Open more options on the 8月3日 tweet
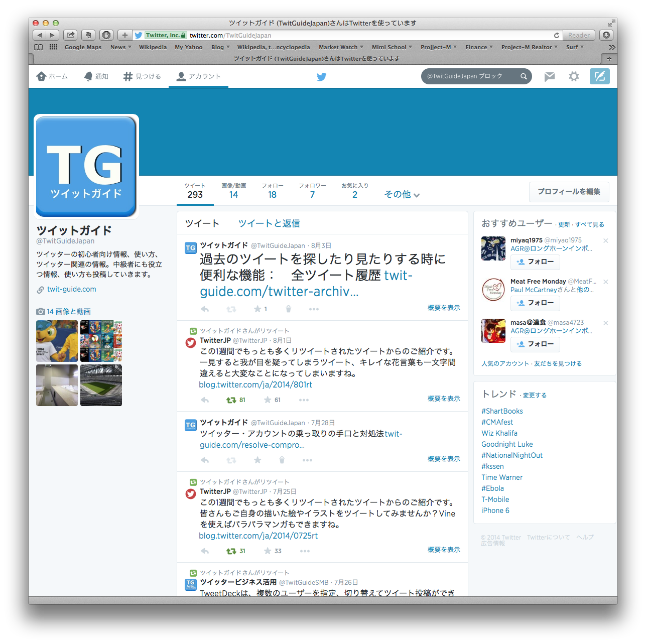This screenshot has height=644, width=646. pos(314,309)
